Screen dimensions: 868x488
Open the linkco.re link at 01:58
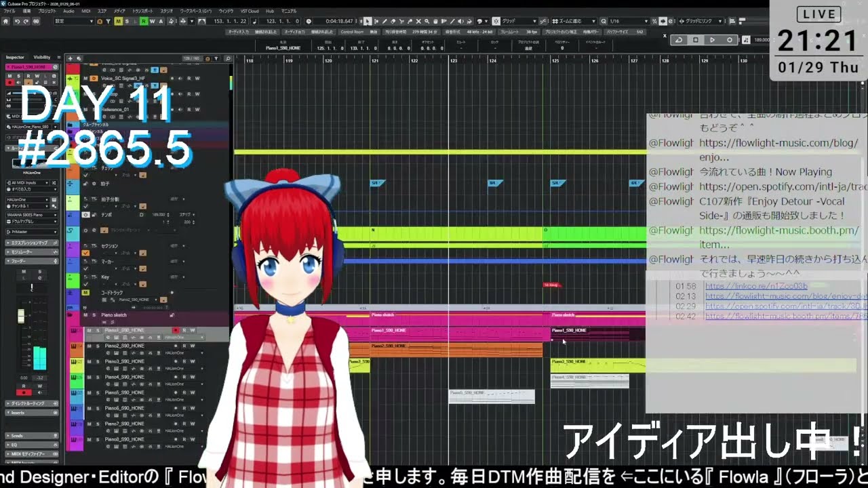tap(756, 287)
